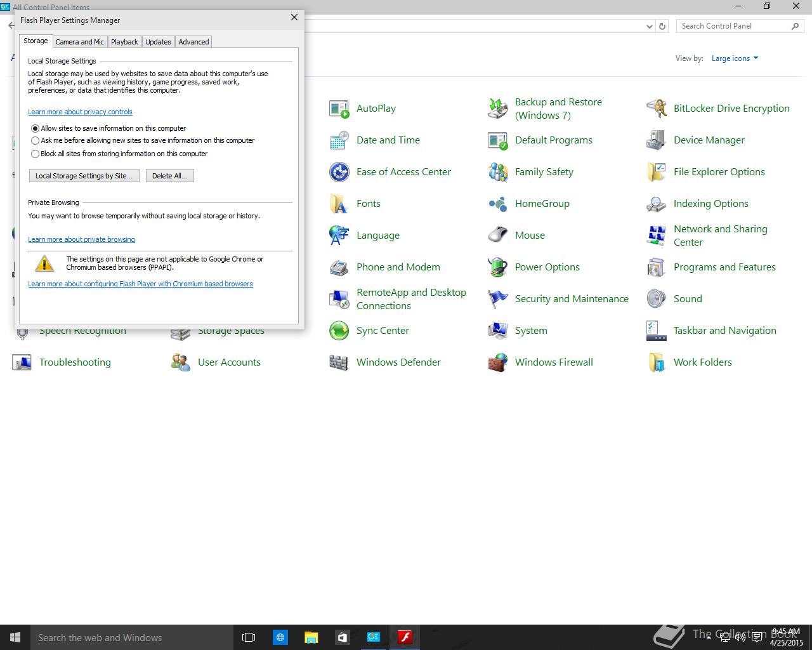Expand the View by Large icons dropdown
Viewport: 812px width, 650px height.
[x=735, y=58]
